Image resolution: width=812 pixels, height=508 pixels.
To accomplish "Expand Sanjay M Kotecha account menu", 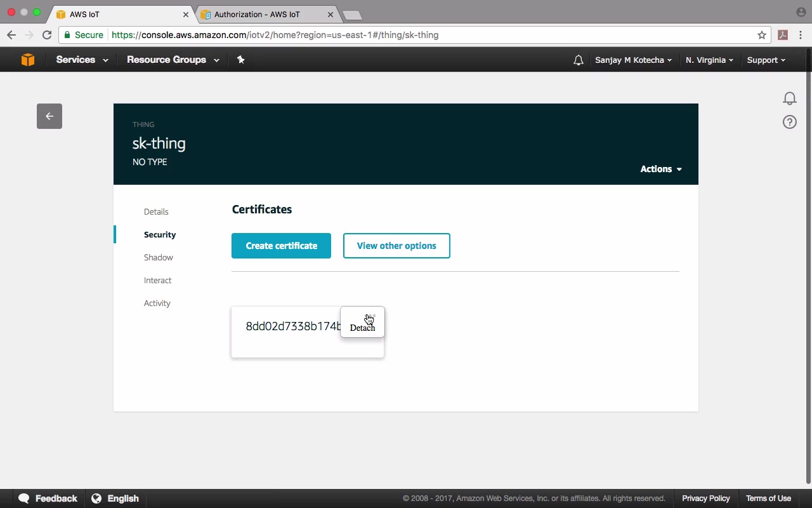I will tap(633, 60).
